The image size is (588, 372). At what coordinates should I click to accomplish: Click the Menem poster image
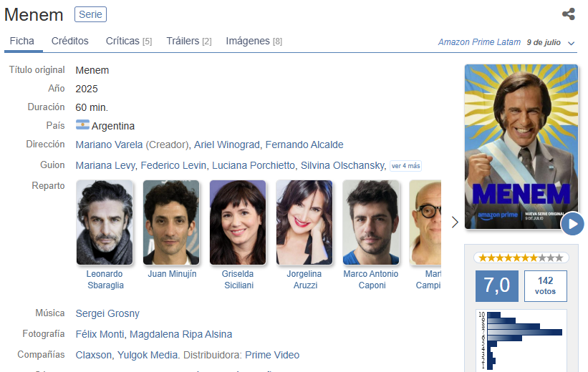[x=521, y=147]
